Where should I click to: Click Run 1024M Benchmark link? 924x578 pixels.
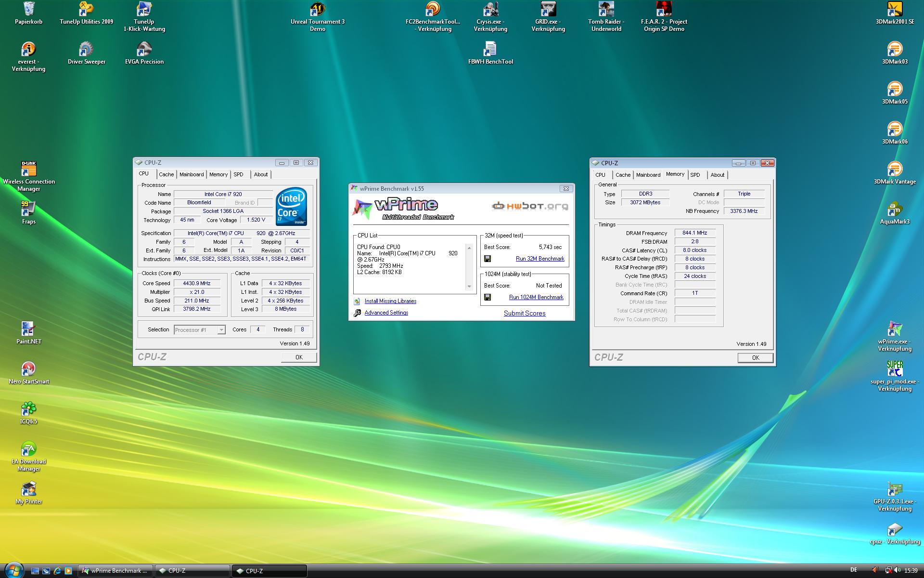[x=536, y=297]
